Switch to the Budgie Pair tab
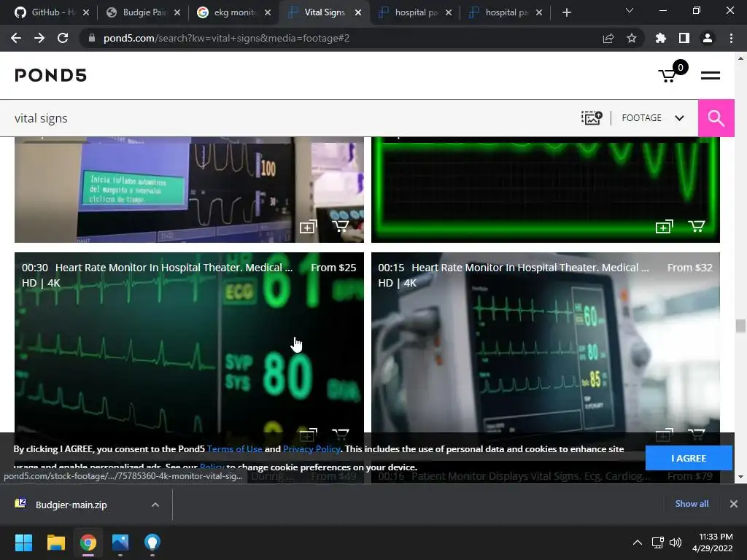Image resolution: width=747 pixels, height=560 pixels. click(138, 12)
